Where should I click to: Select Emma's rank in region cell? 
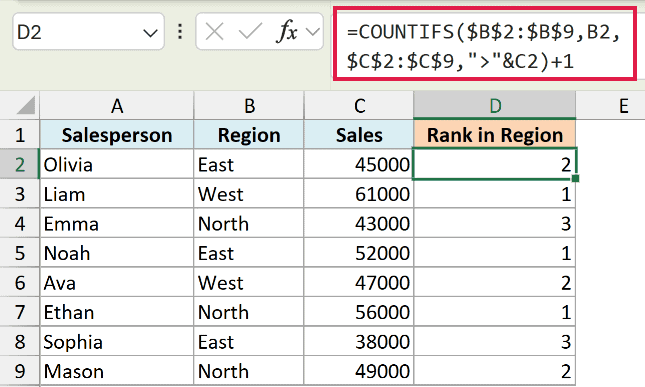(495, 223)
